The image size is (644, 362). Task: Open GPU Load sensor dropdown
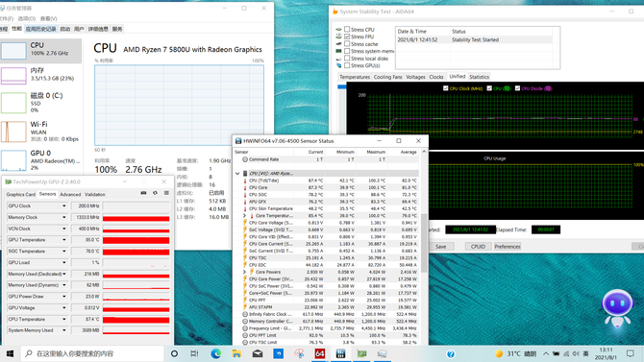pos(64,262)
